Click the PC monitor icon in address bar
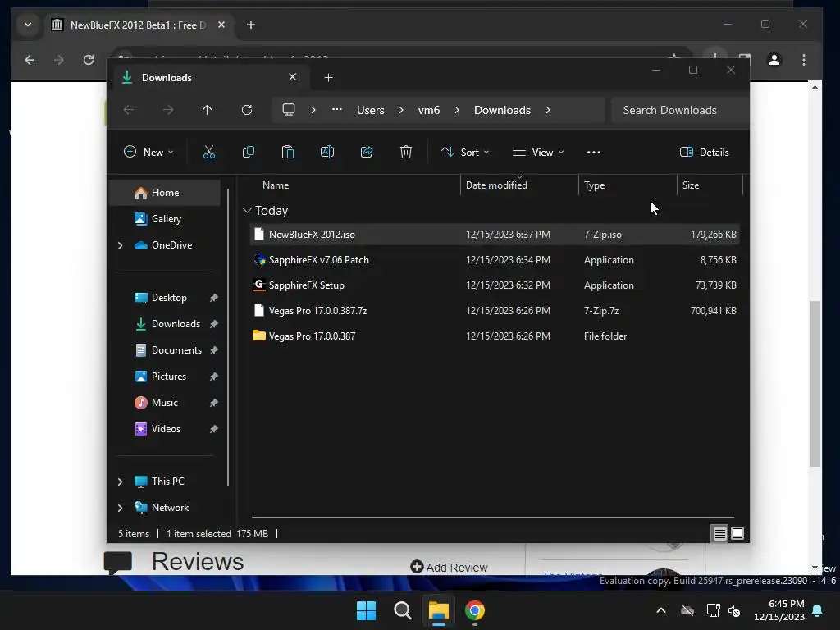Viewport: 840px width, 630px height. 289,110
